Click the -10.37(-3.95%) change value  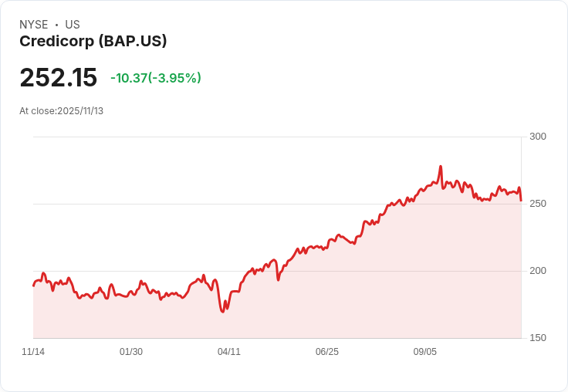(156, 78)
